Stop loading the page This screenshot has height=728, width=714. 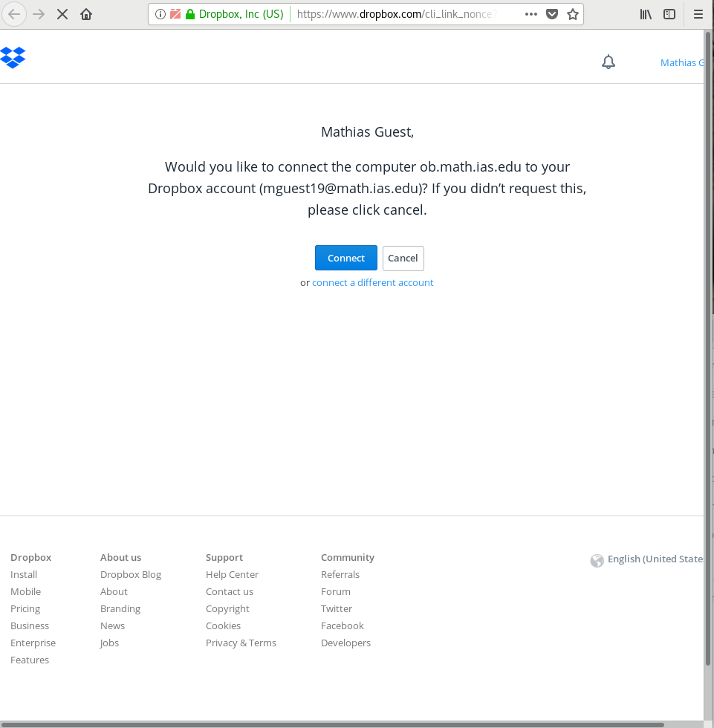point(62,14)
